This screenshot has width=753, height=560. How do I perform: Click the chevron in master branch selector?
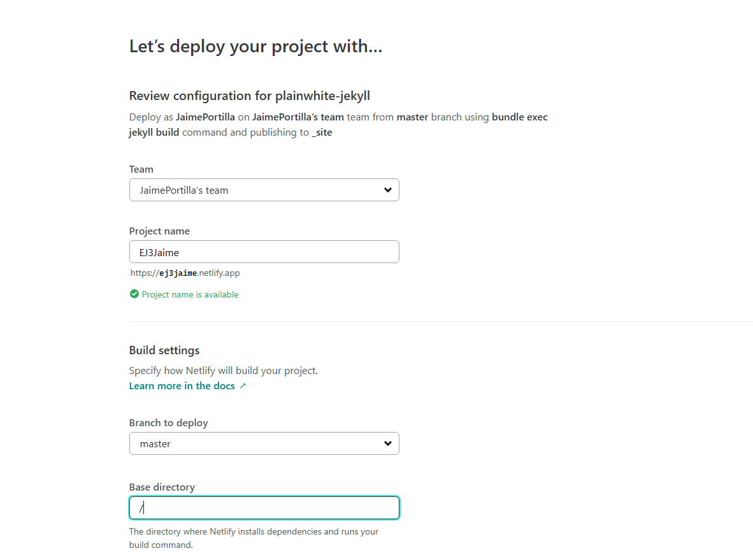coord(388,443)
